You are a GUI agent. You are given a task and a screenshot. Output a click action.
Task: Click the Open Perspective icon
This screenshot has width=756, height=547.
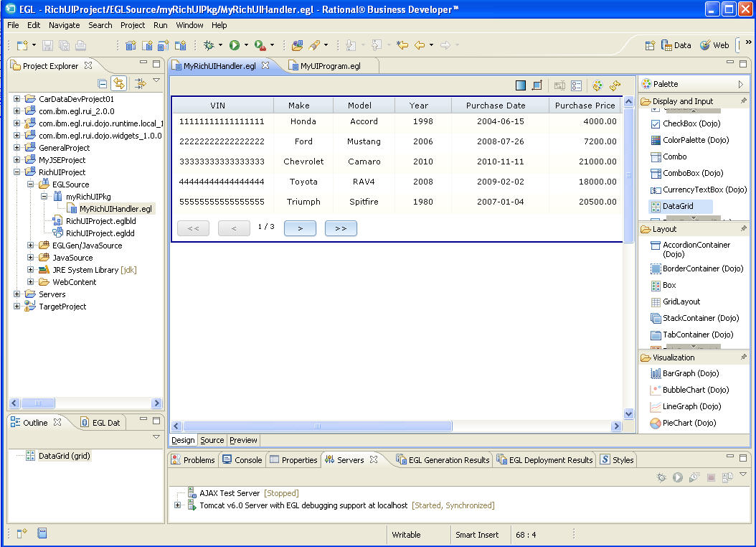(650, 45)
